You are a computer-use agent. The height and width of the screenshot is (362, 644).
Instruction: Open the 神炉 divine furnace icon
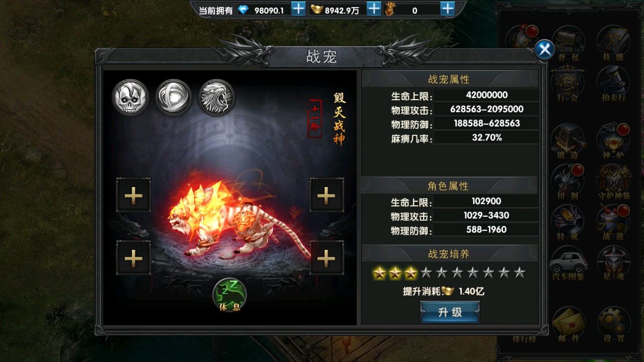click(x=613, y=141)
